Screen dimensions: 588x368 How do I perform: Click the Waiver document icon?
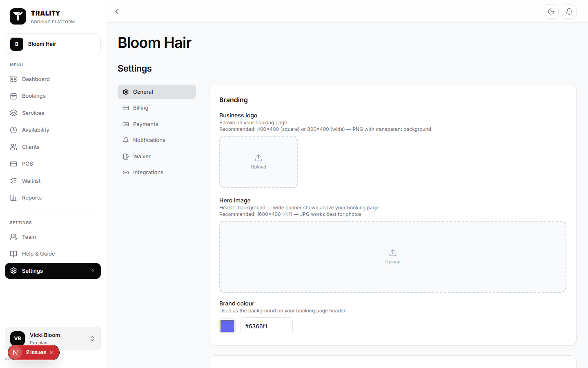coord(126,157)
